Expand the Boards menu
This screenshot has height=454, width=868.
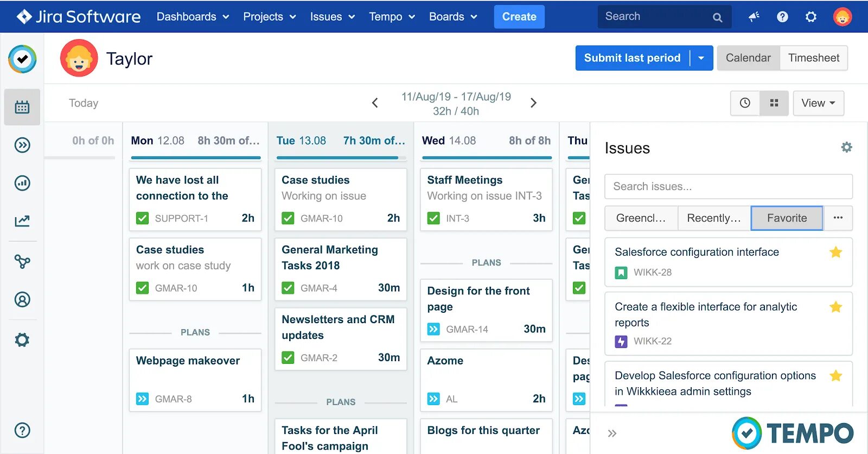pos(453,17)
